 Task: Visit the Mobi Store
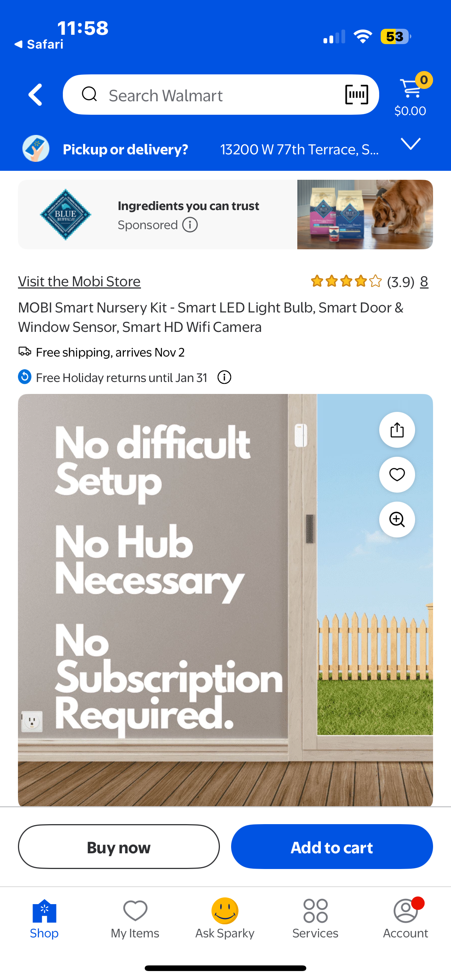pos(79,281)
